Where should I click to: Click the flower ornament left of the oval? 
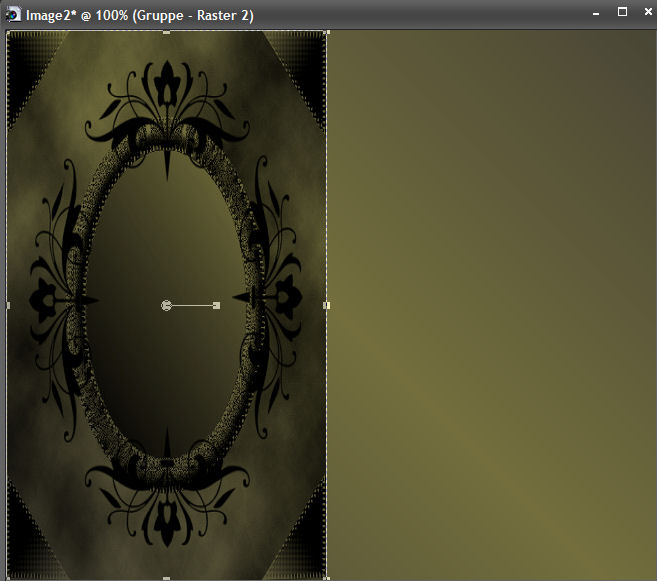45,298
